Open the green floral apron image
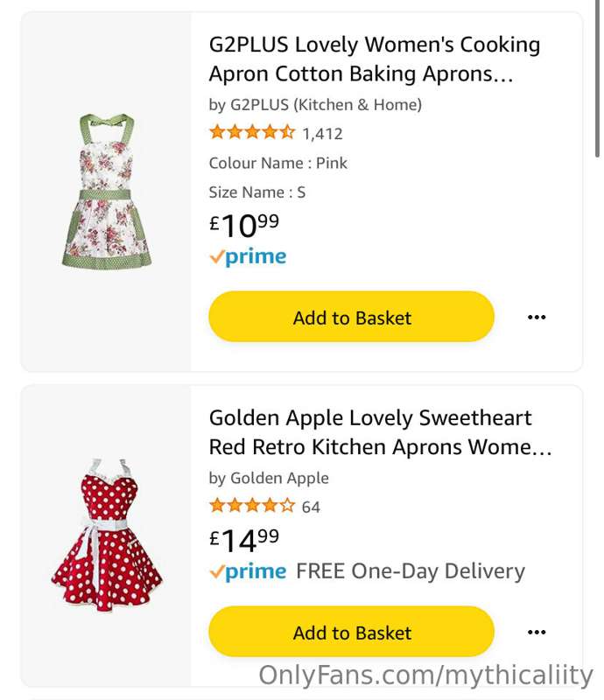The height and width of the screenshot is (700, 604). (106, 192)
